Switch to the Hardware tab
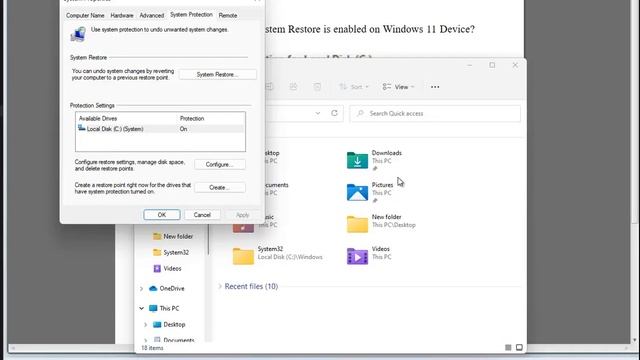The image size is (640, 360). tap(122, 15)
